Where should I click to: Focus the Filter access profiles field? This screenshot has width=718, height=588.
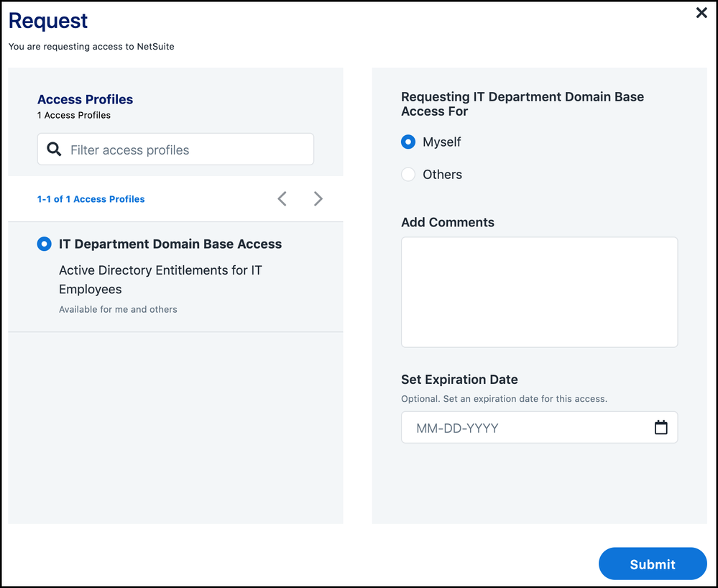point(187,150)
